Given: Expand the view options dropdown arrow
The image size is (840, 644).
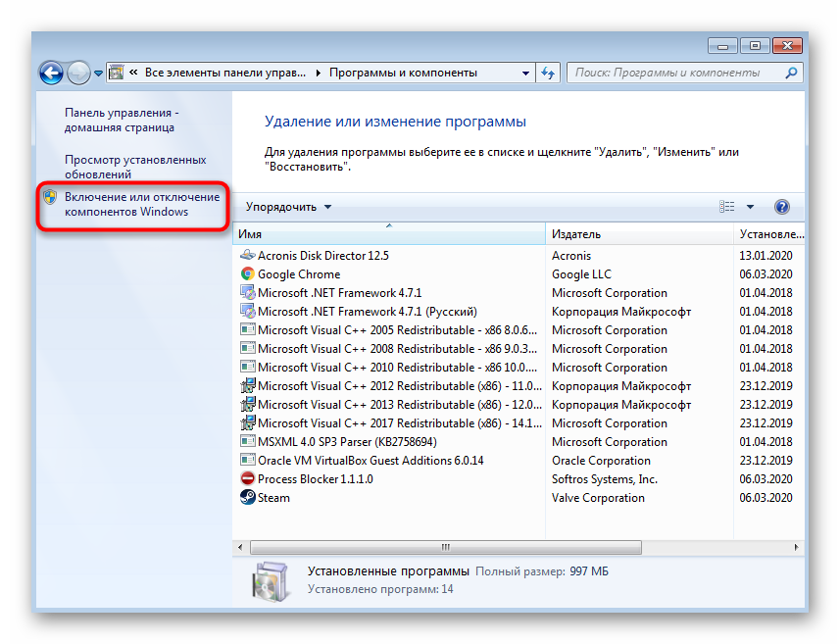Looking at the screenshot, I should click(x=750, y=207).
